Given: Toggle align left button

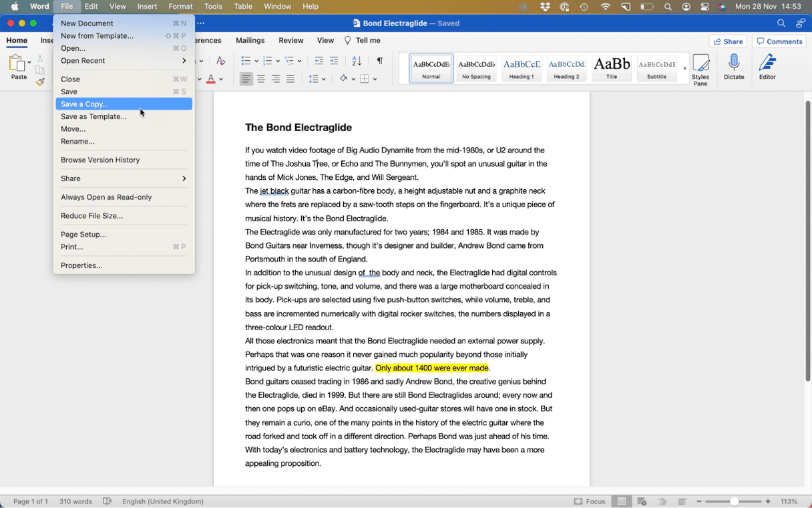Looking at the screenshot, I should [x=246, y=79].
